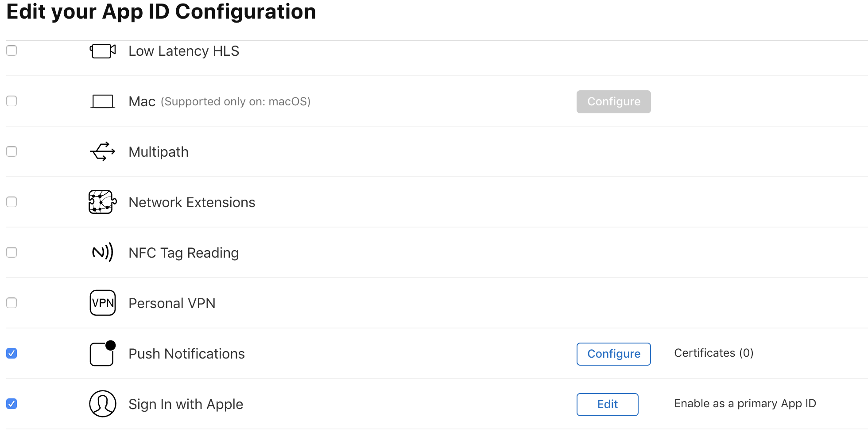868x440 pixels.
Task: Enable NFC Tag Reading checkbox
Action: [12, 252]
